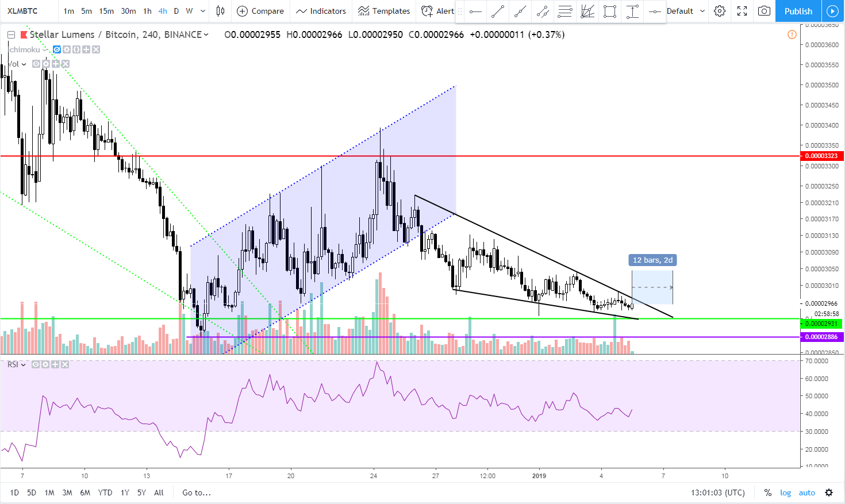The width and height of the screenshot is (845, 504).
Task: Click the plus icon beside RSI
Action: 55,364
